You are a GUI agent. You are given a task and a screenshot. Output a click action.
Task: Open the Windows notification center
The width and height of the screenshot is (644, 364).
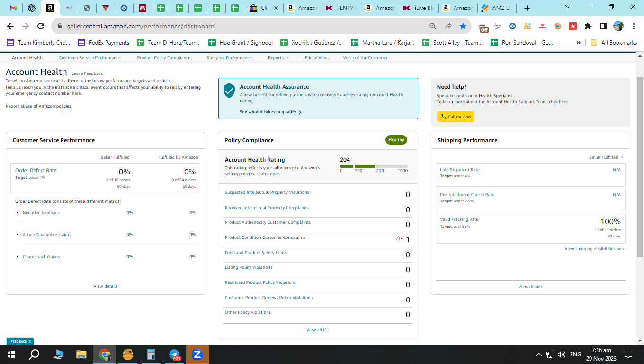pyautogui.click(x=628, y=354)
